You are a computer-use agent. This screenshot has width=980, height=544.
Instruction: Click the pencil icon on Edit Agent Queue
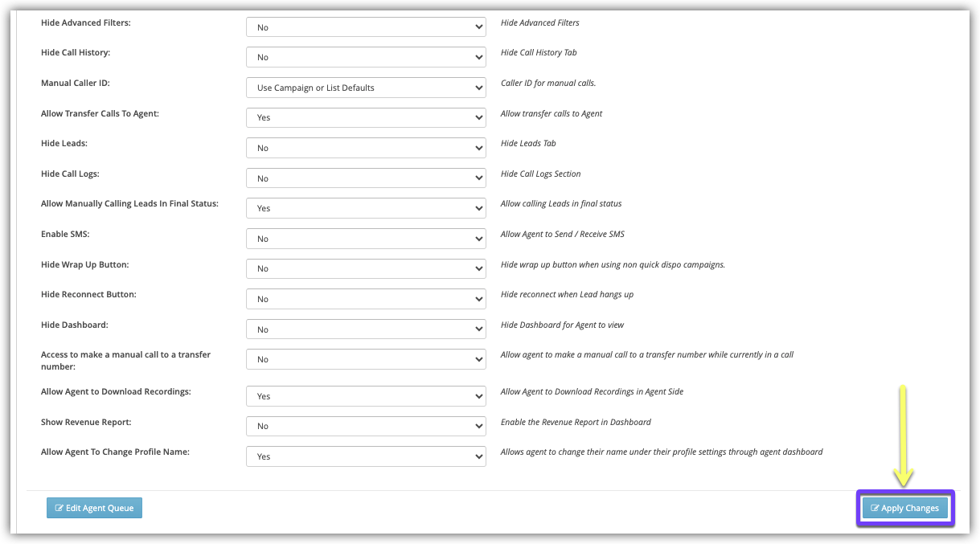59,508
